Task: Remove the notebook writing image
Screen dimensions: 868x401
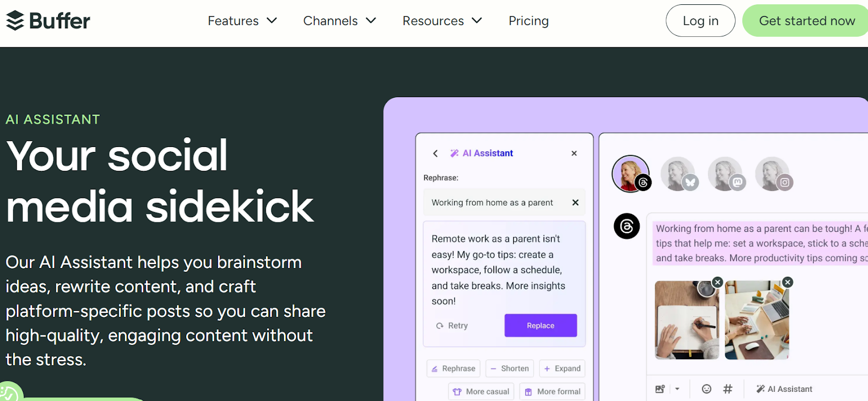Action: [x=717, y=282]
